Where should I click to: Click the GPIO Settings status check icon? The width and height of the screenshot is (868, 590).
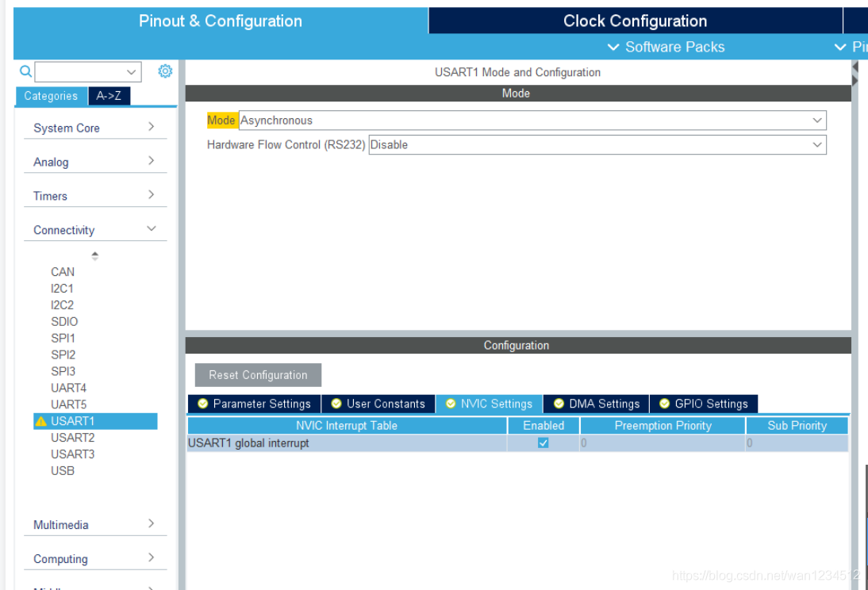pyautogui.click(x=664, y=404)
